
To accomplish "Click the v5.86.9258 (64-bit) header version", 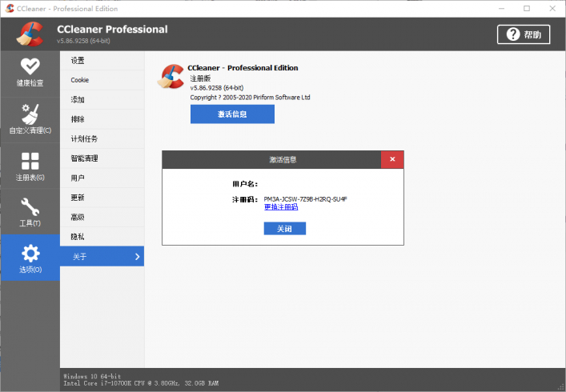I will point(83,41).
